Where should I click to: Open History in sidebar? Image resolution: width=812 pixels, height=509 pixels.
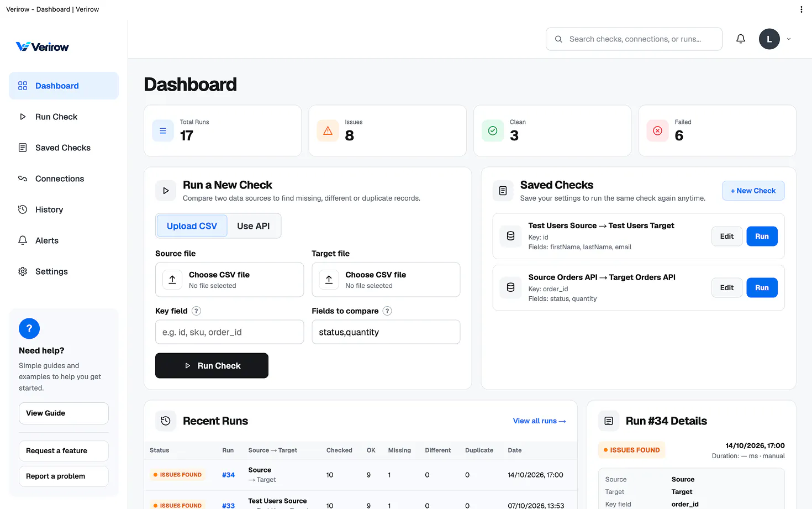(64, 209)
